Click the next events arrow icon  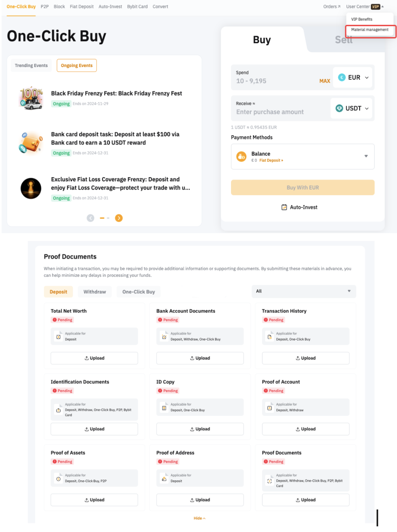pyautogui.click(x=119, y=218)
